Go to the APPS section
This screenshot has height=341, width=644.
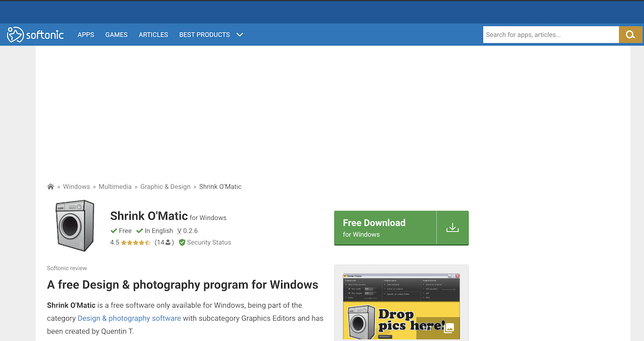point(86,35)
